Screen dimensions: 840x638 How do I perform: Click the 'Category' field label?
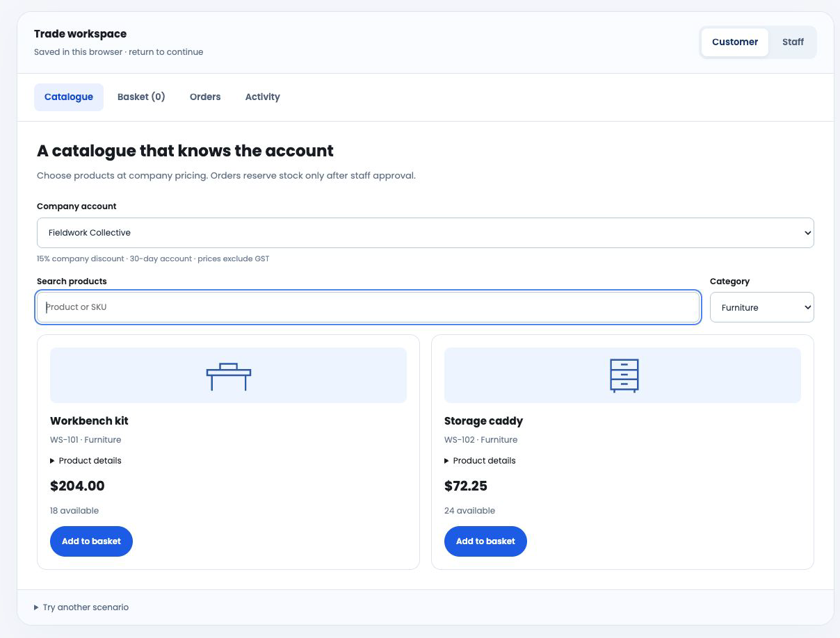729,281
